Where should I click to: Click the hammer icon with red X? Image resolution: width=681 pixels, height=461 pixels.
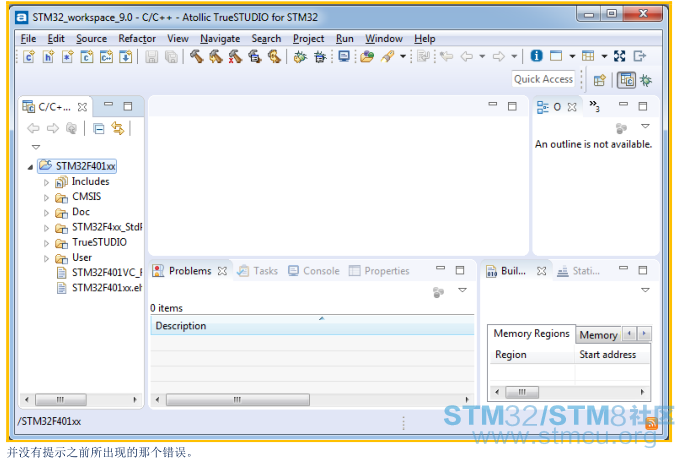(x=235, y=56)
